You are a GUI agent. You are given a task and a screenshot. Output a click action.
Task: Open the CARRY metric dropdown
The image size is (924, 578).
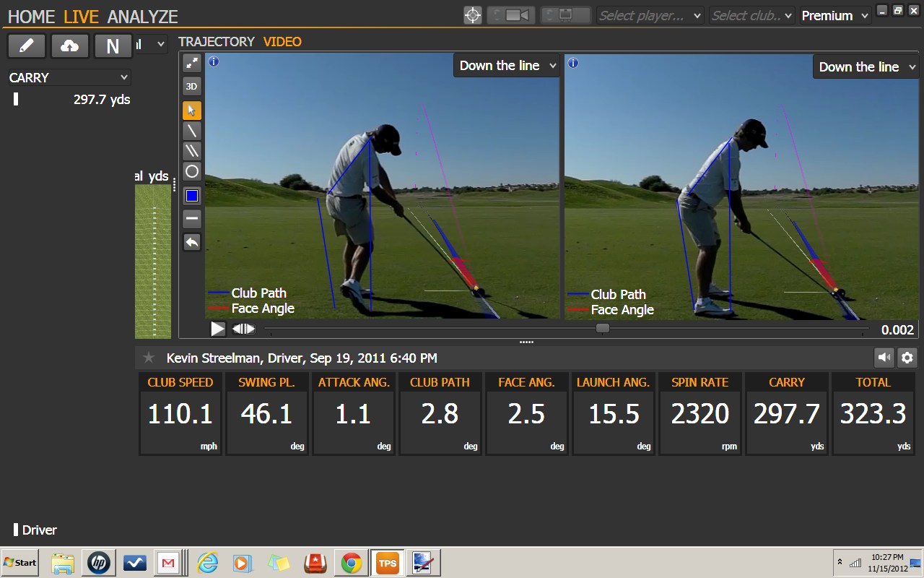coord(69,77)
